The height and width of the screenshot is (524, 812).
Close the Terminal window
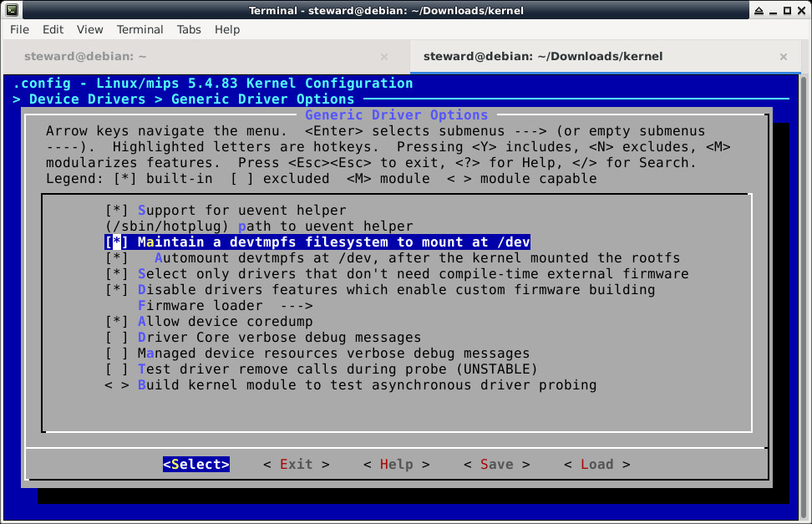[x=801, y=10]
